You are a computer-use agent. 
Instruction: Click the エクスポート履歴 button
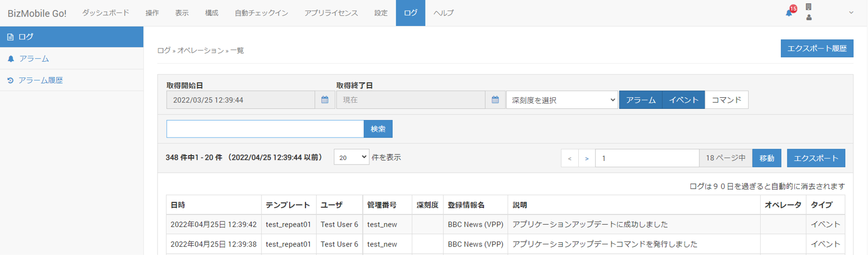click(817, 48)
